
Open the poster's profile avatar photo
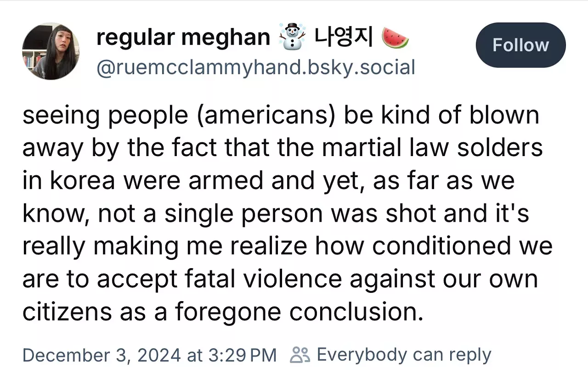tap(51, 51)
